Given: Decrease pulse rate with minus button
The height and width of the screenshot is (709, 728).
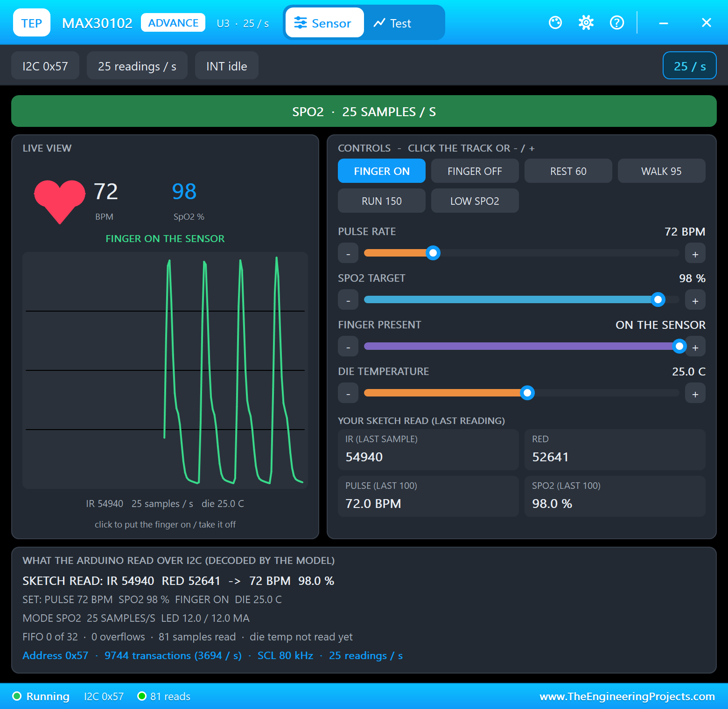Looking at the screenshot, I should click(x=348, y=253).
